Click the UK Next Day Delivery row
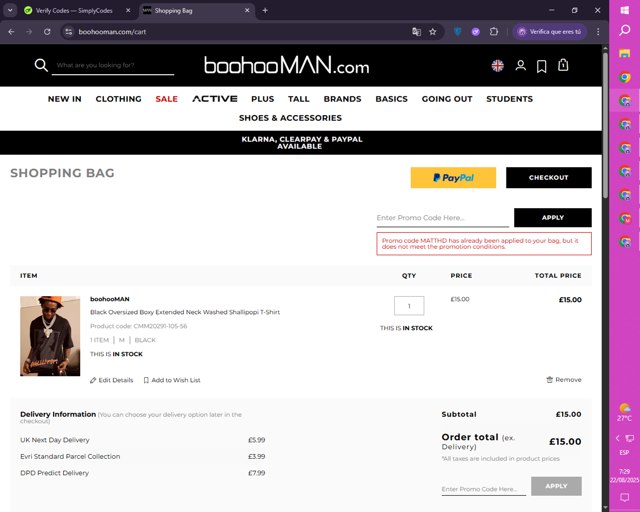The image size is (640, 512). [142, 440]
